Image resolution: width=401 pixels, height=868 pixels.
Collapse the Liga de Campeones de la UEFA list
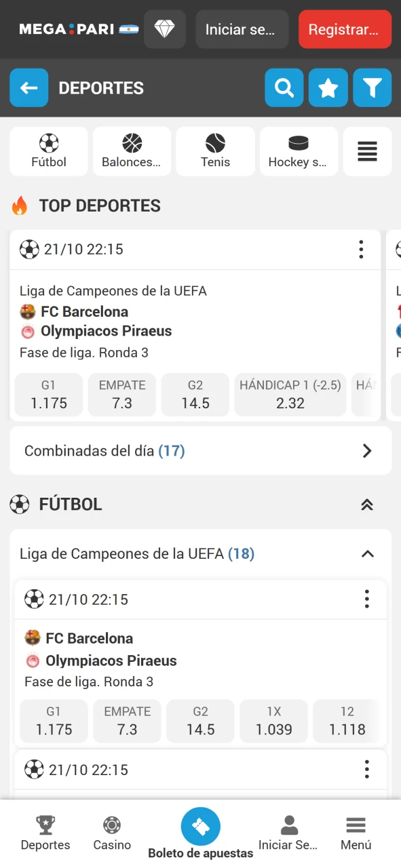point(367,554)
